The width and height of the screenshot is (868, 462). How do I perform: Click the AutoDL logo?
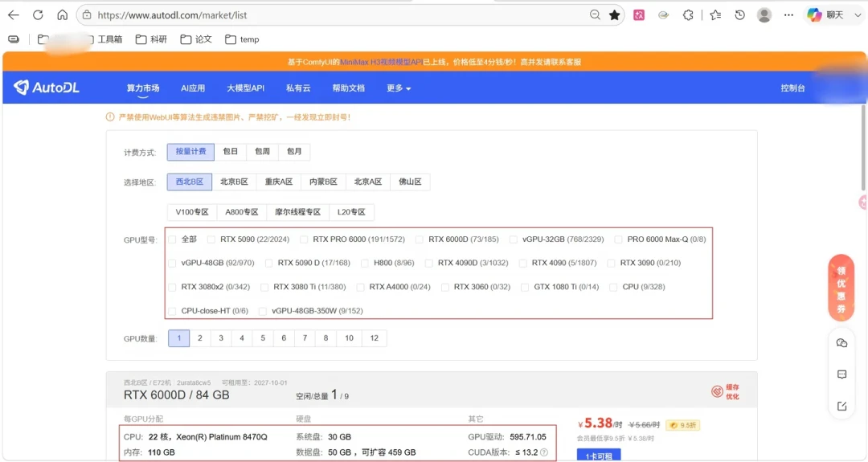coord(47,88)
